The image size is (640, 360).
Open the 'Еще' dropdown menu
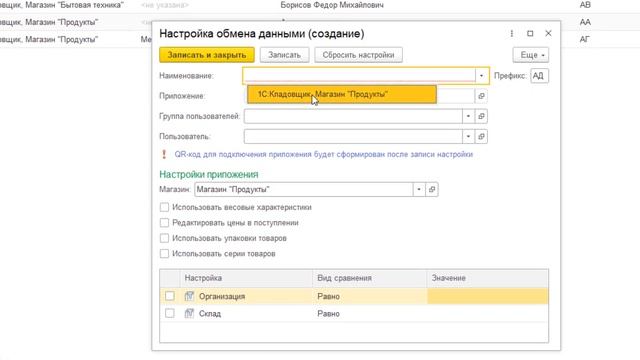click(x=531, y=55)
